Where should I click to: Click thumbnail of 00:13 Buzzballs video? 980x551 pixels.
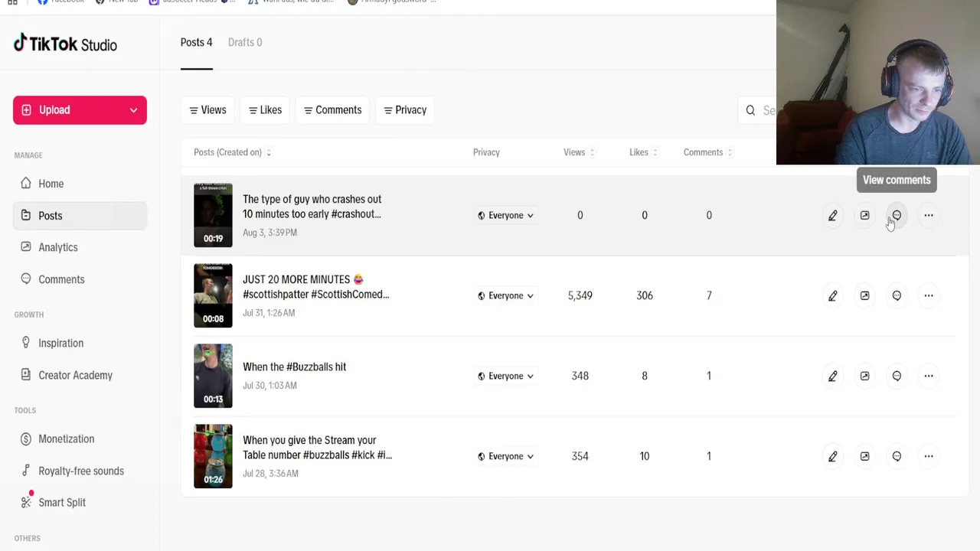point(213,376)
